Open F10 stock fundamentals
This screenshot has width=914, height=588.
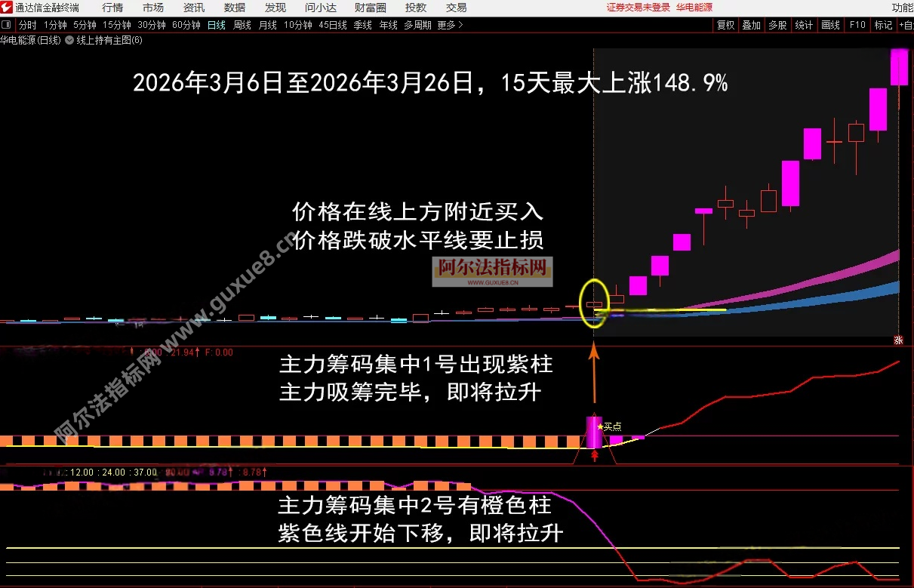click(856, 24)
